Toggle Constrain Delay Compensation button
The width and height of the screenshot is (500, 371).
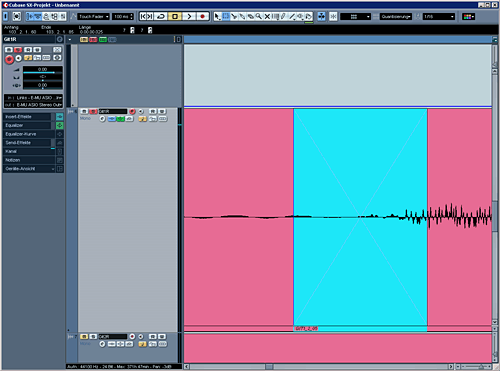point(17,16)
